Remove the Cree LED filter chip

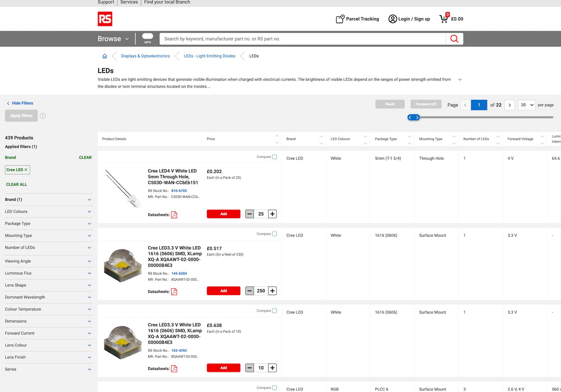point(26,170)
